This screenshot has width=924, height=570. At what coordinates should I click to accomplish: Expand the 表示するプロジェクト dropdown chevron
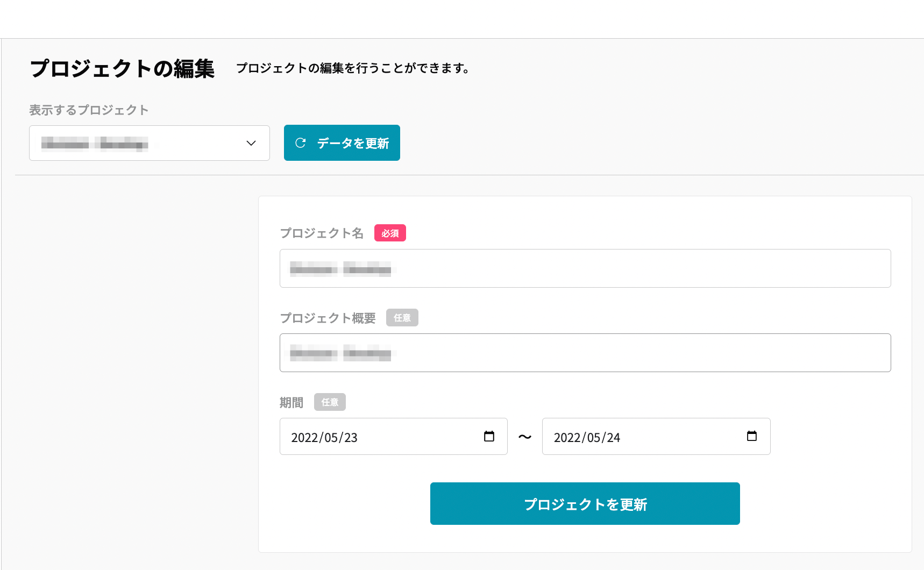(251, 143)
